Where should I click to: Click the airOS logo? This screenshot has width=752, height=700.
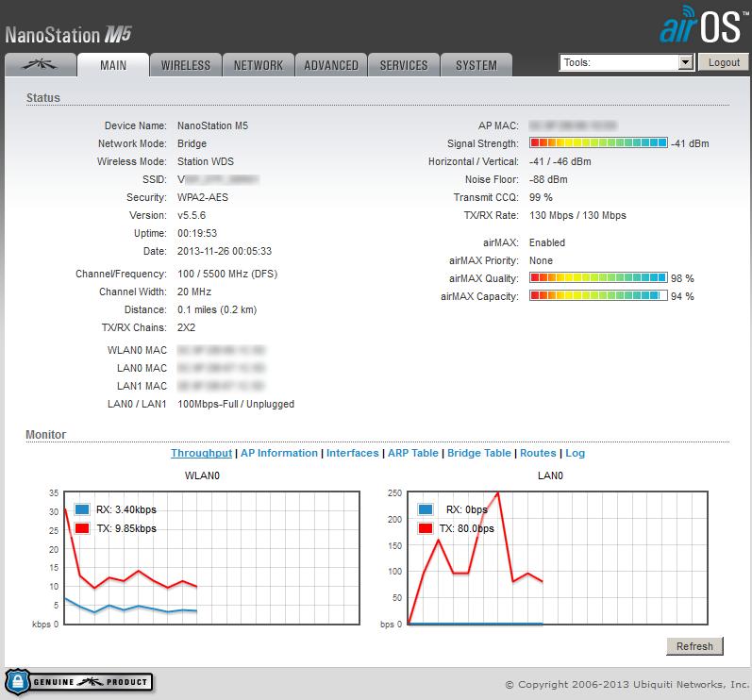click(704, 25)
